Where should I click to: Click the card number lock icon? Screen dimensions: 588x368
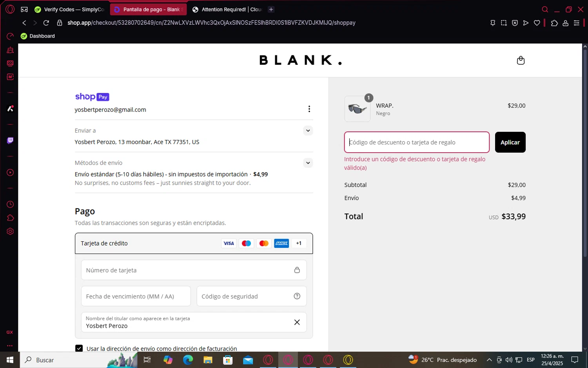[x=297, y=270]
